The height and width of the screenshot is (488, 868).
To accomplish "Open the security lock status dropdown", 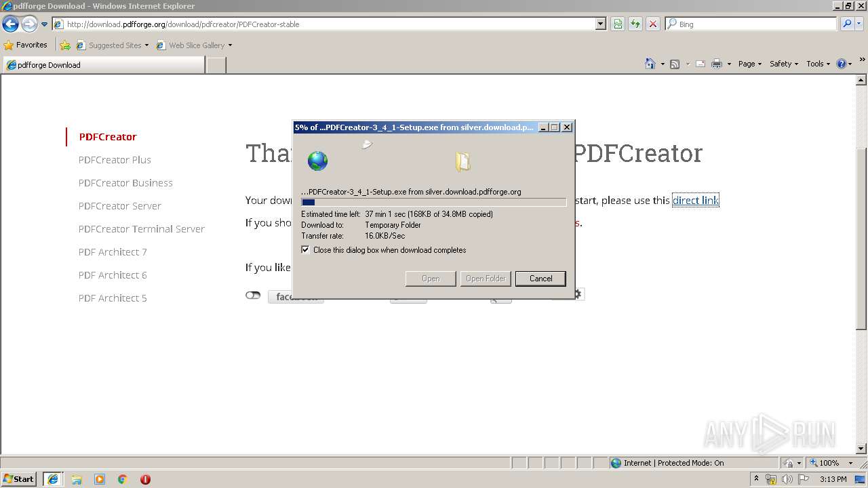I will 793,463.
